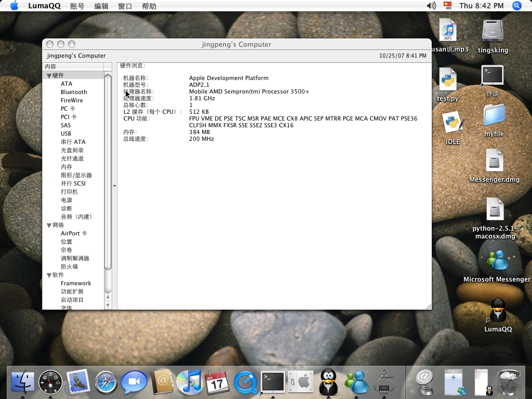
Task: Open Spotlight search in menu bar
Action: click(517, 6)
